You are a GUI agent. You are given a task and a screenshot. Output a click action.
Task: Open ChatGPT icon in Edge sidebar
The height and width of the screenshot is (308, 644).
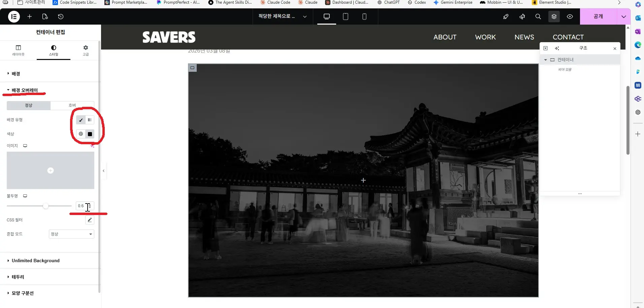pyautogui.click(x=638, y=112)
